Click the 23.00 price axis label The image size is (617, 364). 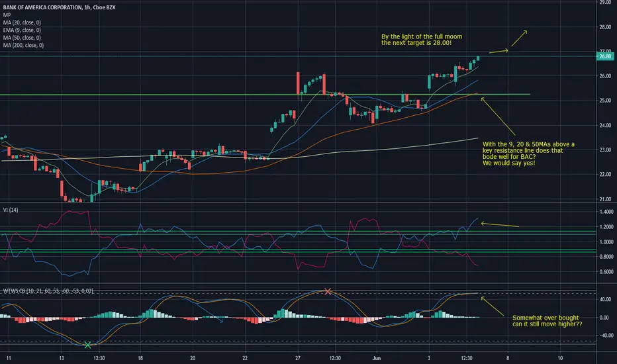pos(605,150)
